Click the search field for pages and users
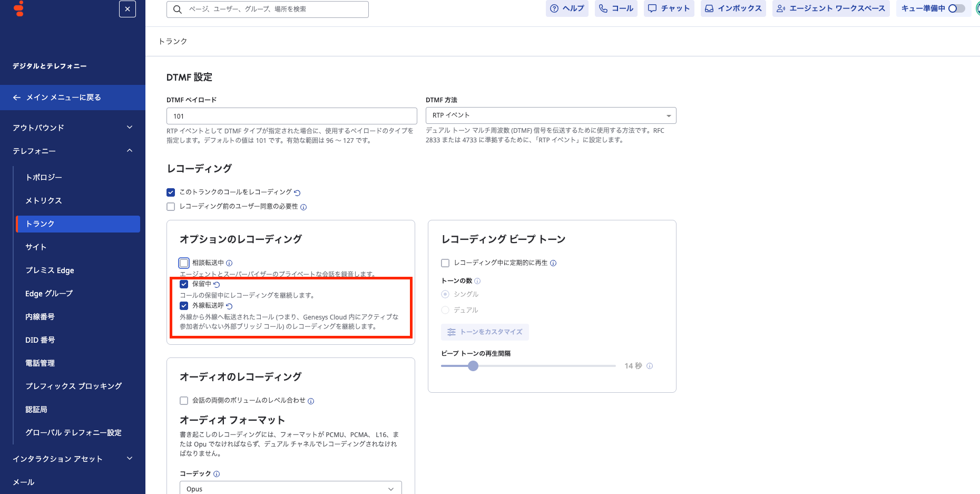 [268, 9]
